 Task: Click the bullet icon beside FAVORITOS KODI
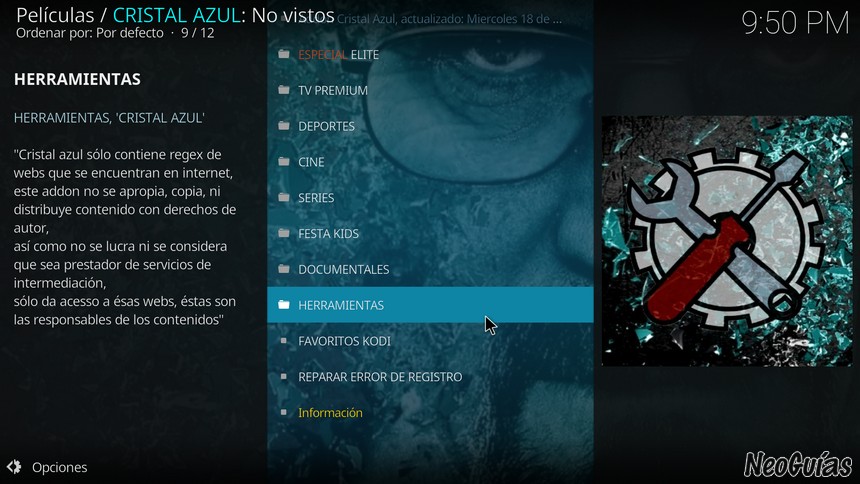click(284, 341)
